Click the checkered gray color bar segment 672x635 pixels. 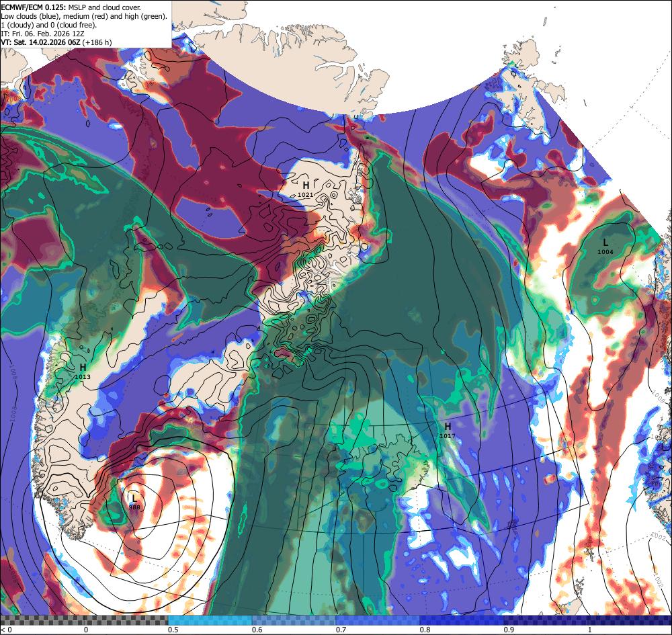pos(84,620)
